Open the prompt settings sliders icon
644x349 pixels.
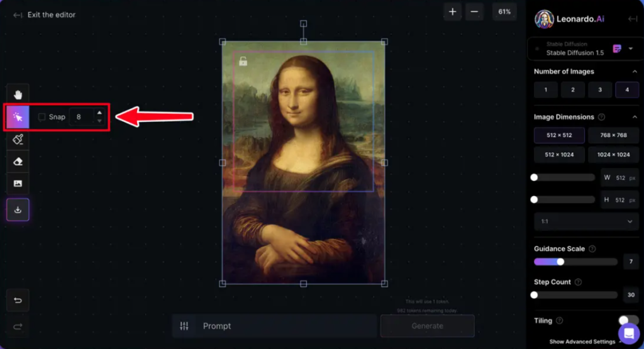point(184,326)
